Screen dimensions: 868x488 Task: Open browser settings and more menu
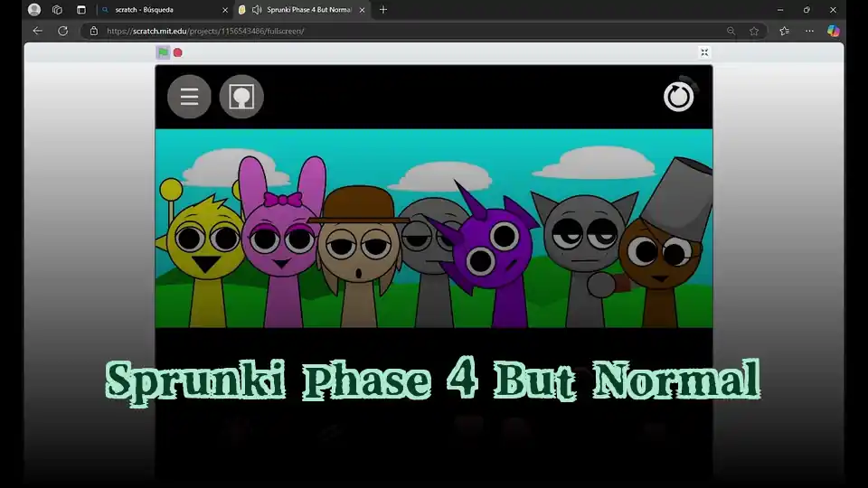pos(809,31)
